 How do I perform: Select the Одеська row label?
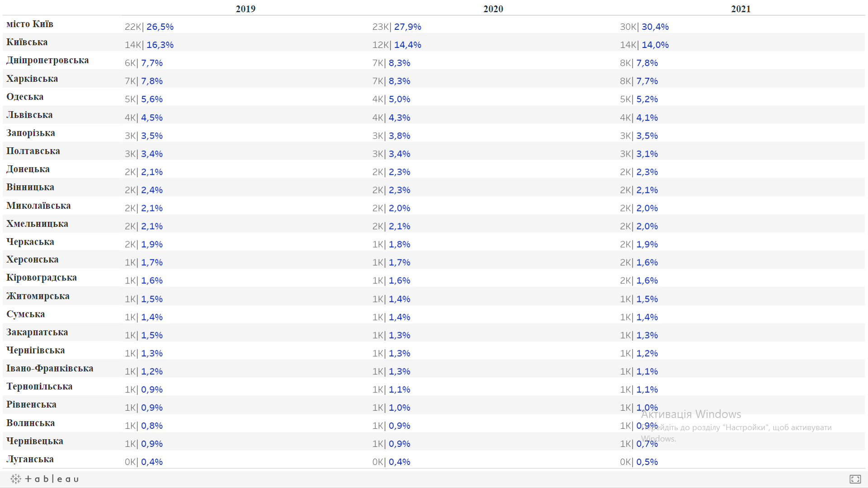[25, 97]
